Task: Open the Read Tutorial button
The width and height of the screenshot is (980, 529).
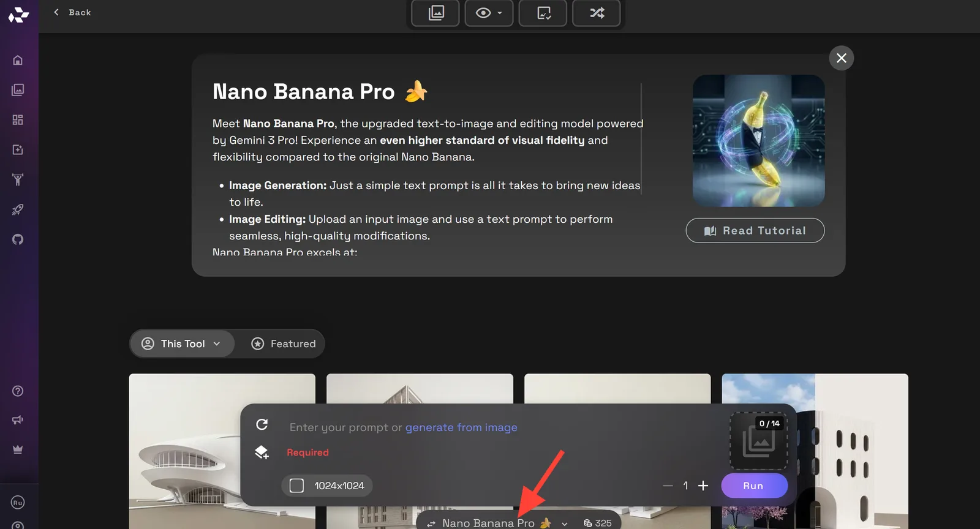Action: (x=755, y=231)
